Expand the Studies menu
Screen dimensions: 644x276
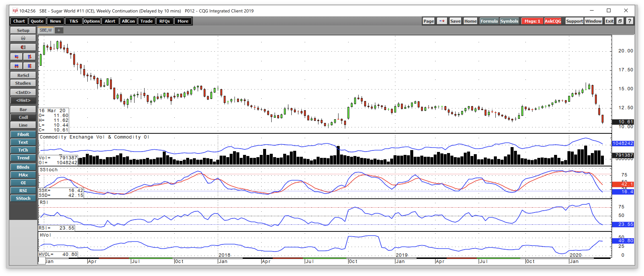pyautogui.click(x=23, y=83)
